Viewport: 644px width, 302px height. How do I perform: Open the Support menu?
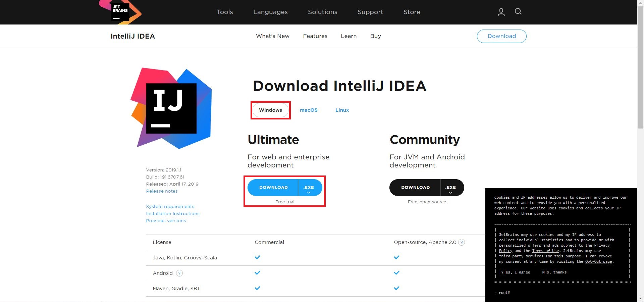point(370,12)
